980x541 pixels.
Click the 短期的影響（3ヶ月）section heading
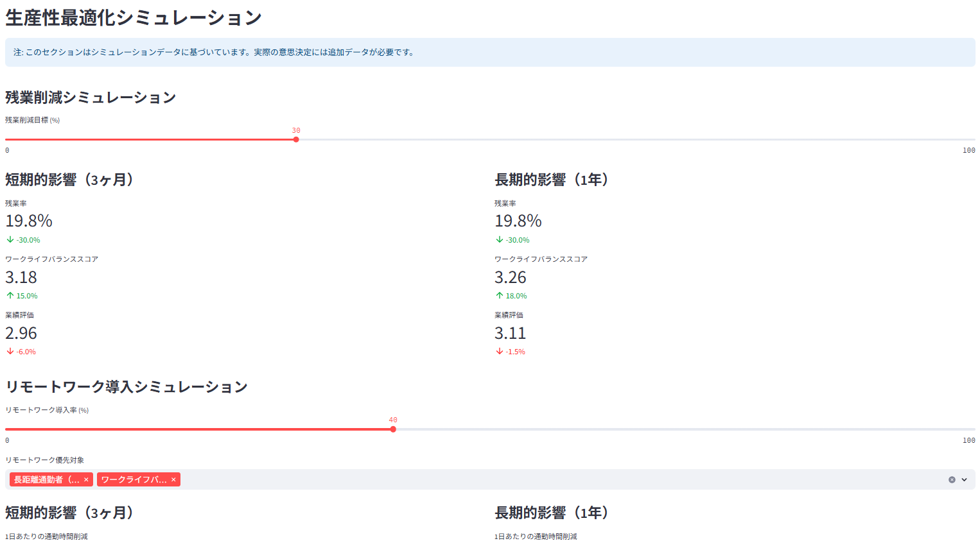click(x=69, y=180)
